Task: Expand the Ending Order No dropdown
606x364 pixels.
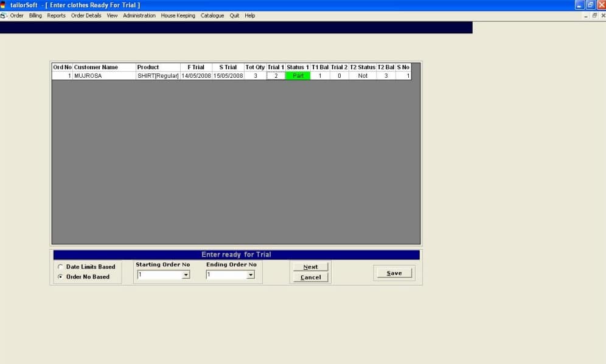Action: (x=250, y=275)
